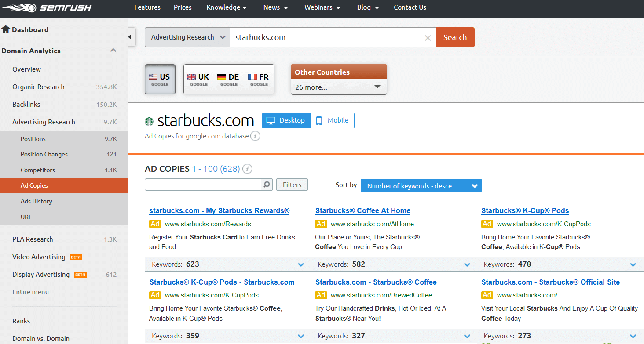Click the BETA badge next to Display Advertising
The height and width of the screenshot is (344, 644).
[80, 275]
